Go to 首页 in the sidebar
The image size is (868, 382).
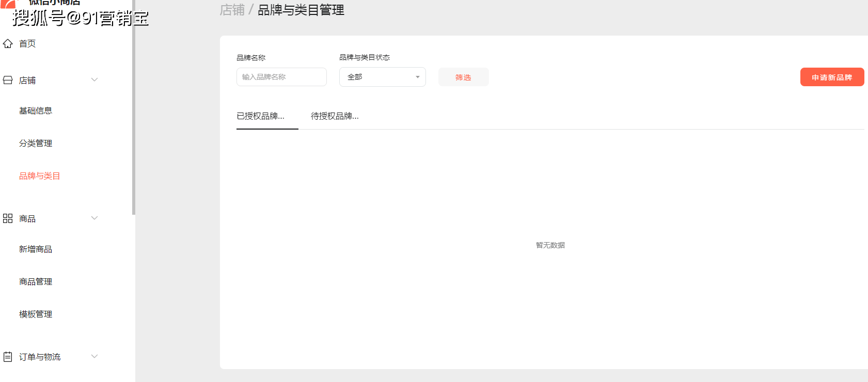(27, 44)
